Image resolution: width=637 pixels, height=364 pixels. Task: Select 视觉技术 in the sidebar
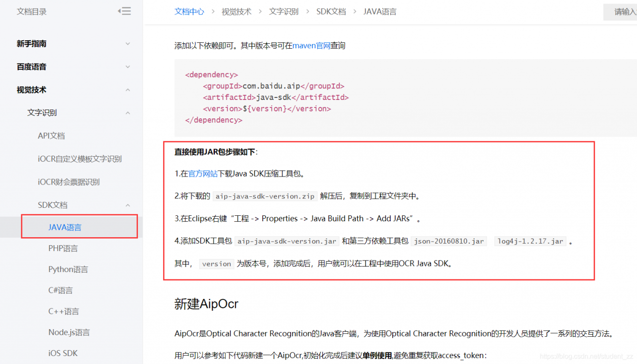click(32, 90)
